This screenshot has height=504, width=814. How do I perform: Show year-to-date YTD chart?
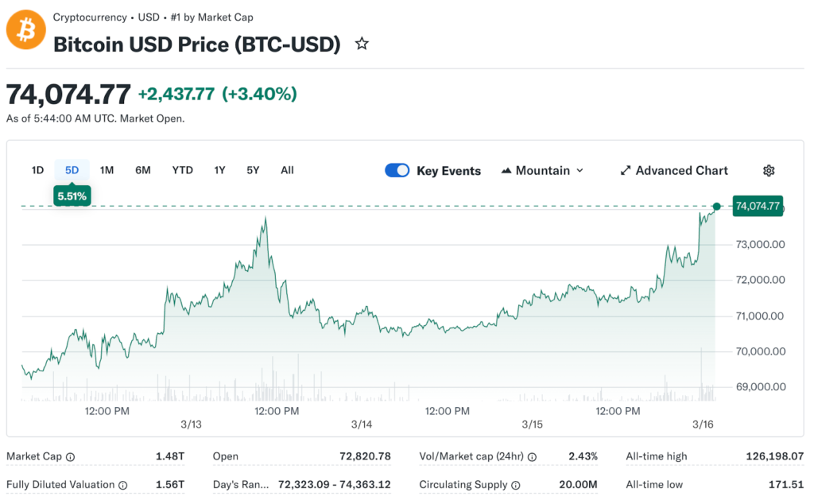[x=183, y=170]
